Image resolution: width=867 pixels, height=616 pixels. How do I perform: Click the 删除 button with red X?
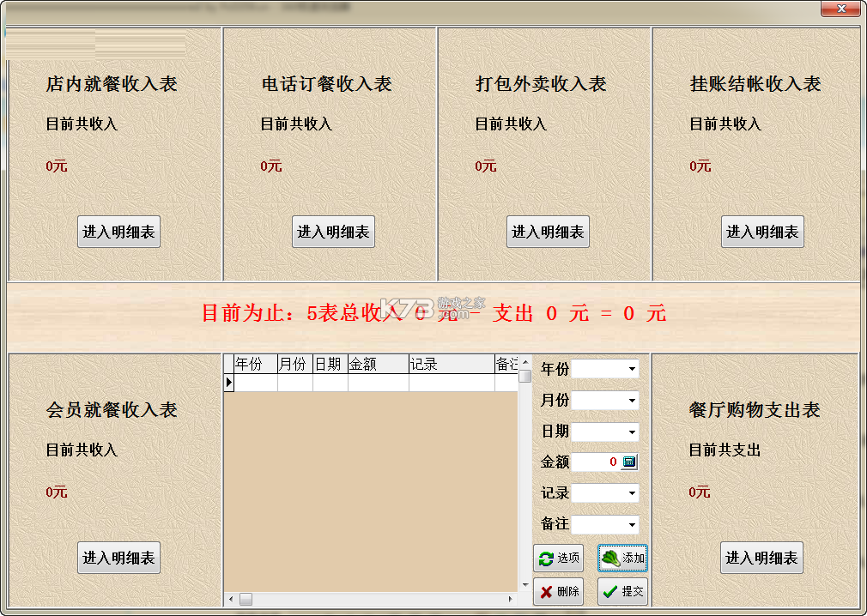point(559,592)
